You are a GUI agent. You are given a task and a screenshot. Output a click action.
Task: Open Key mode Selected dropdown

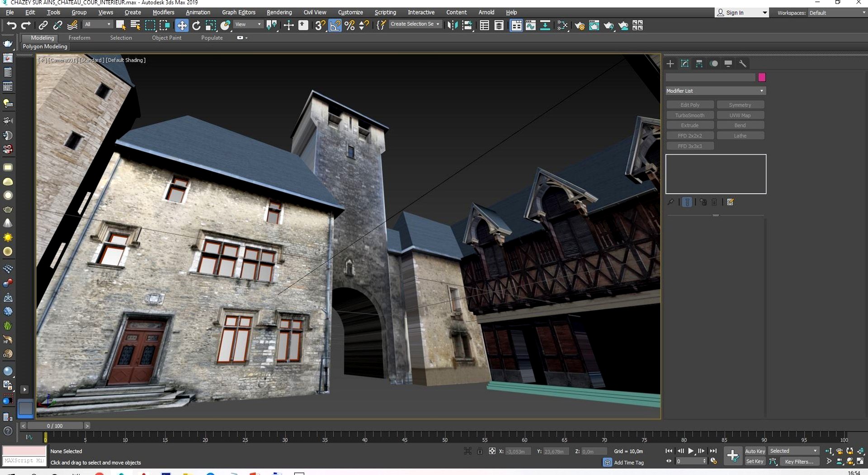pos(794,451)
